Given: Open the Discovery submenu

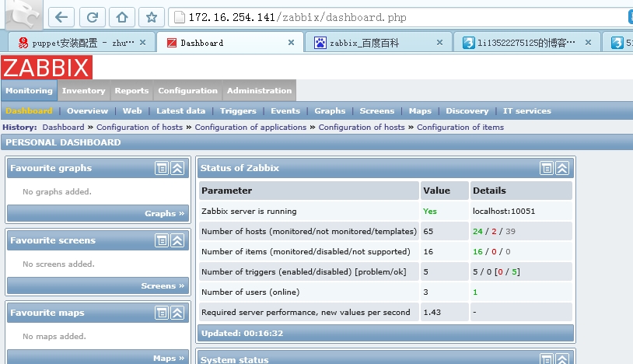Looking at the screenshot, I should tap(467, 111).
